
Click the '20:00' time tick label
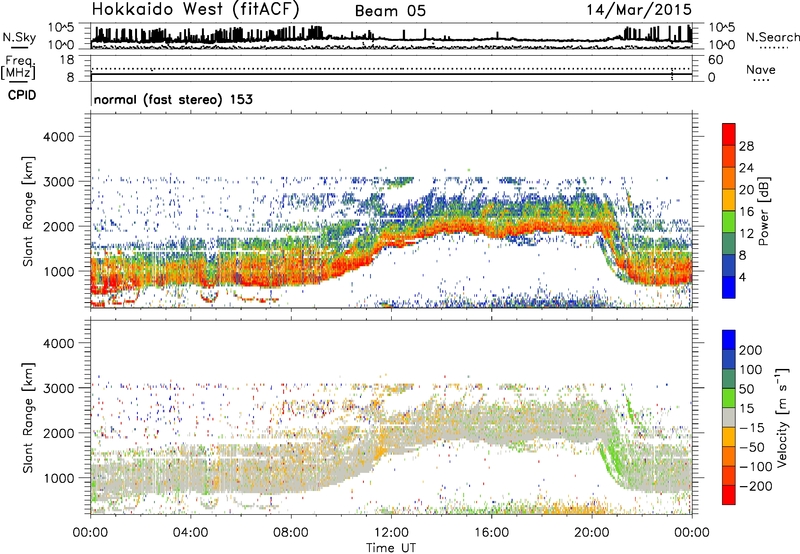click(591, 533)
